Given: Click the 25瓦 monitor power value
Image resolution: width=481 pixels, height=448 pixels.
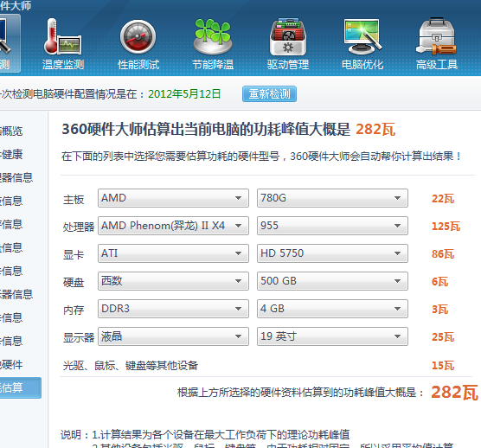Looking at the screenshot, I should pyautogui.click(x=443, y=337).
